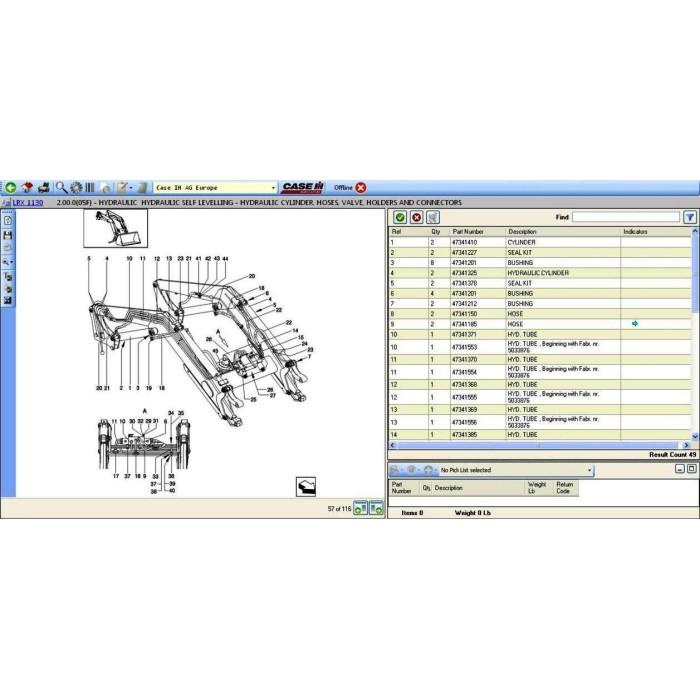
Task: Click pick list Return Code column header
Action: click(565, 488)
